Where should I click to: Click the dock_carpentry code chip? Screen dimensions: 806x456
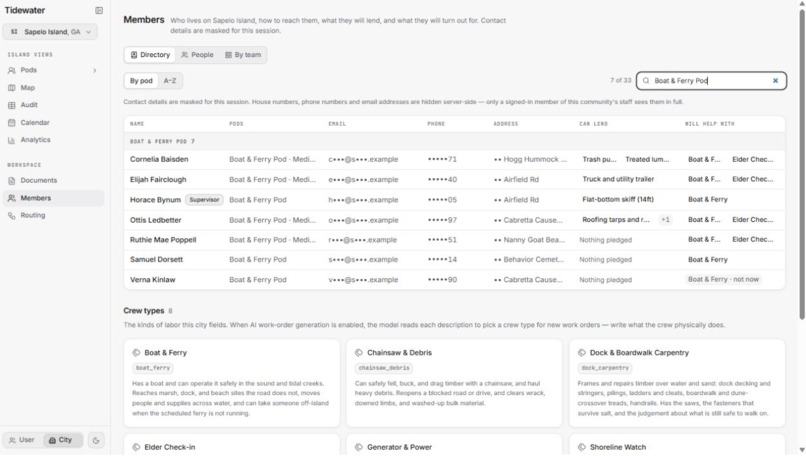(x=604, y=368)
